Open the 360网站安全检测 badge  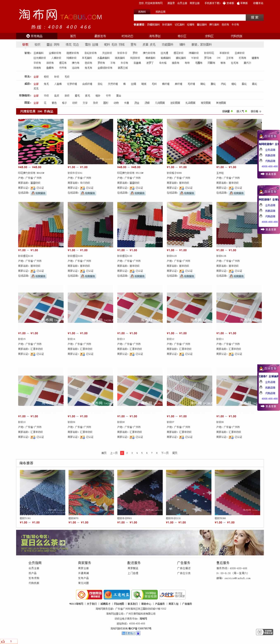[x=145, y=595]
